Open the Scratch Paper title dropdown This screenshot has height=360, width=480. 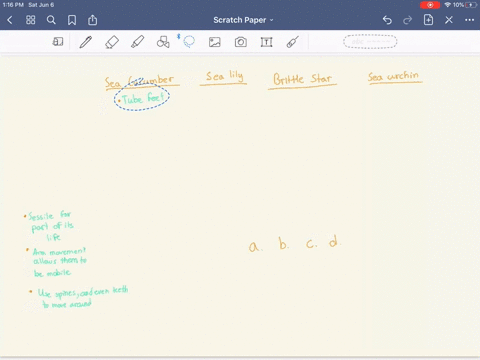click(x=243, y=20)
